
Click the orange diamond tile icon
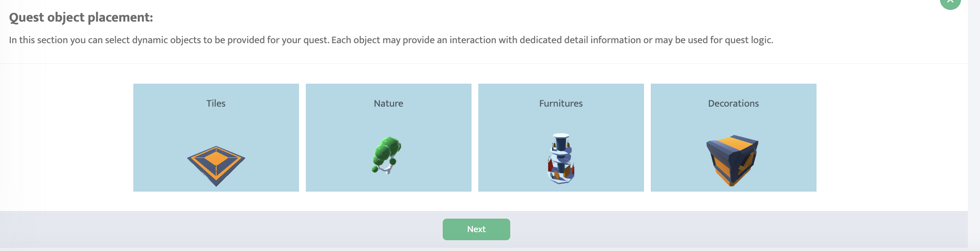pos(216,165)
